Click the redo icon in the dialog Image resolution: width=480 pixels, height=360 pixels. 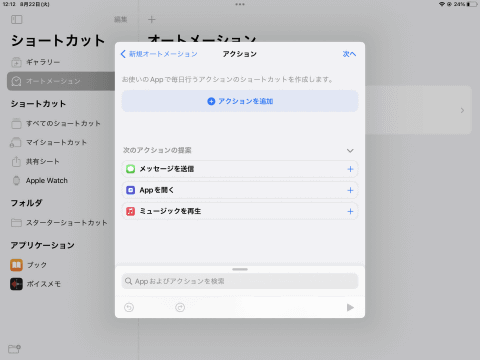180,307
